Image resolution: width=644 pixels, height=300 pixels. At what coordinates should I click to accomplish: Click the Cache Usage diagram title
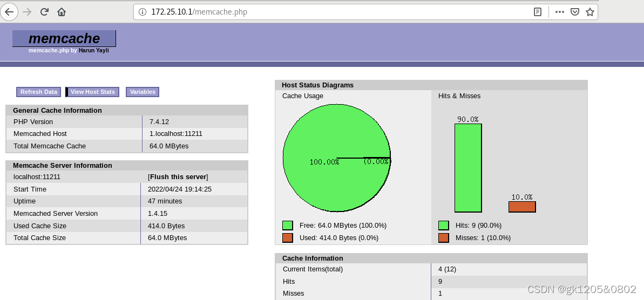pos(303,96)
